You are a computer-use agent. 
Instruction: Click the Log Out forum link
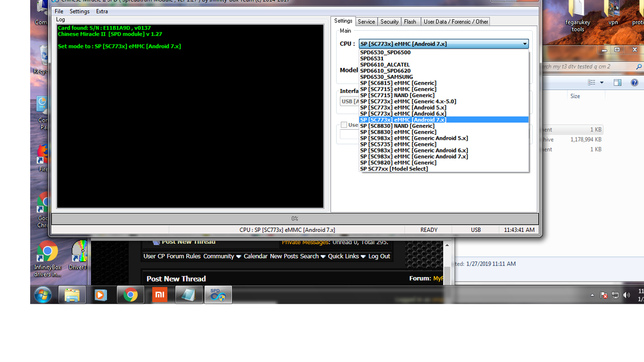pos(379,256)
